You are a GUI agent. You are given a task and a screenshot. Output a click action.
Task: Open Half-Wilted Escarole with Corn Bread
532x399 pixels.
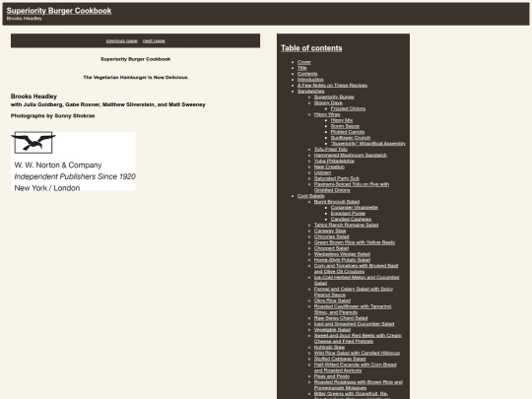tap(356, 367)
